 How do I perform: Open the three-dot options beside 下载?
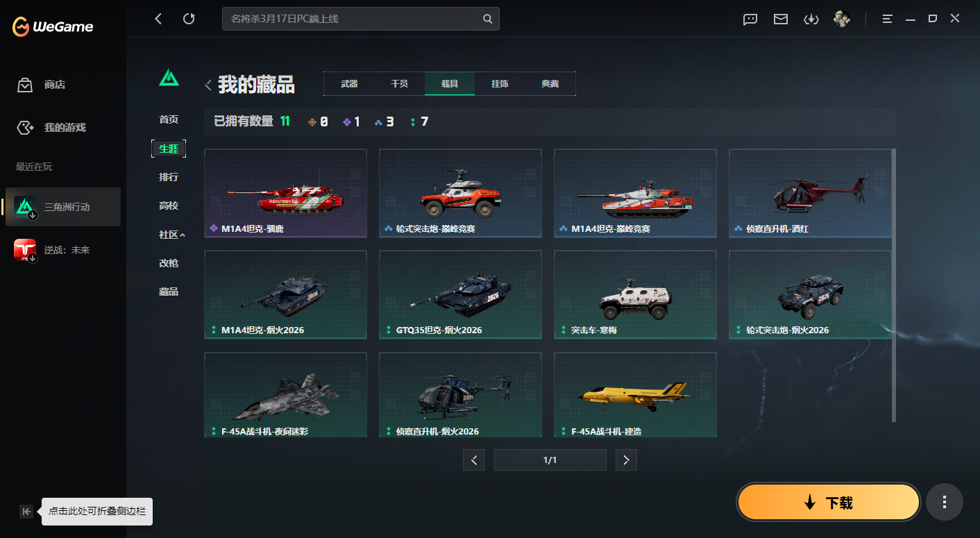click(x=945, y=502)
